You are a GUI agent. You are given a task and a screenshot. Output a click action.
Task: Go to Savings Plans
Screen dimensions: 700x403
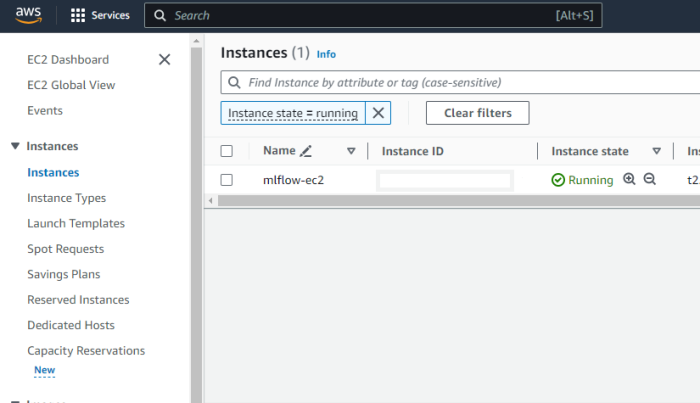[64, 274]
